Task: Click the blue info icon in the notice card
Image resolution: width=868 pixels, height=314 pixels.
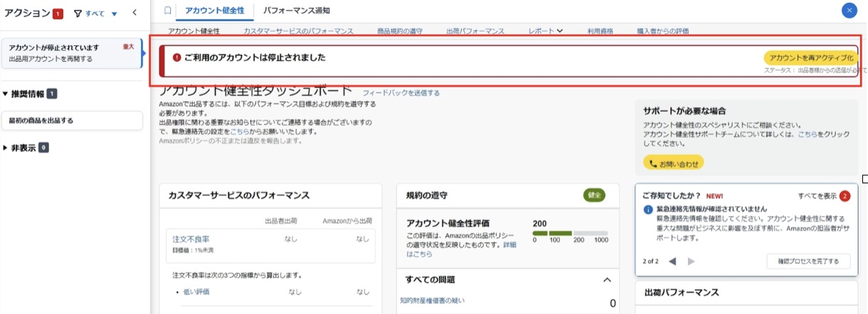Action: pos(648,210)
